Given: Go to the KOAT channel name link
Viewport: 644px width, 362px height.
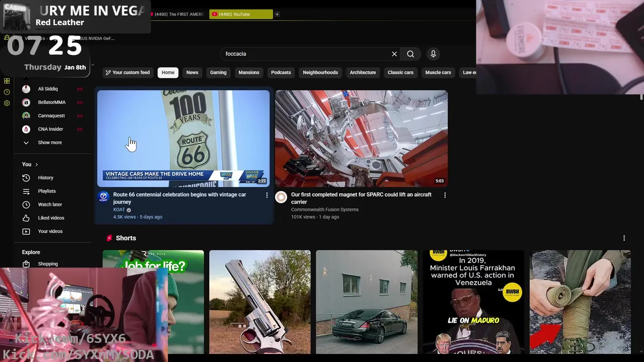Looking at the screenshot, I should 119,210.
